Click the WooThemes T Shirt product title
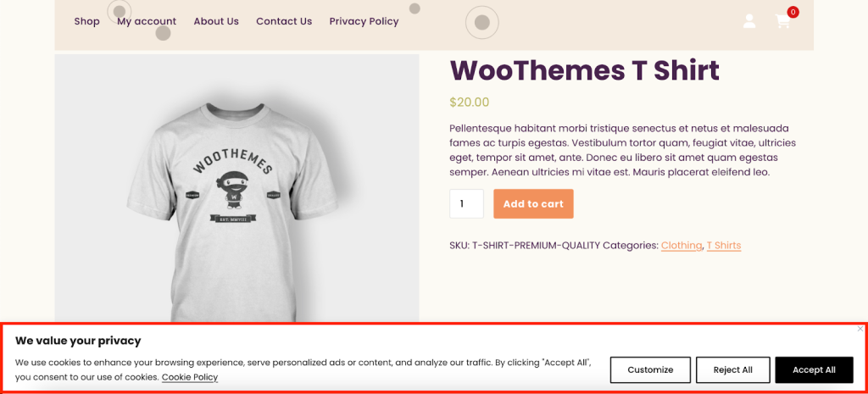 [x=584, y=70]
